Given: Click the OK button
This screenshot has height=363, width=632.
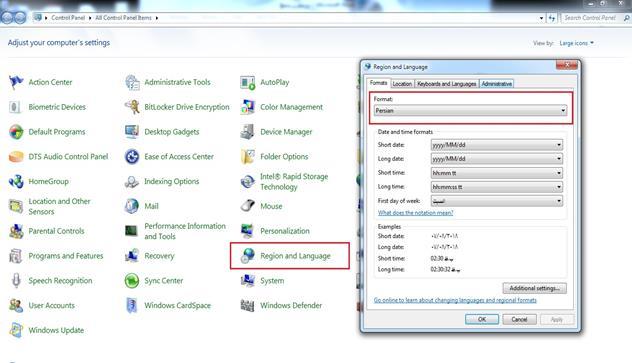Looking at the screenshot, I should click(x=482, y=319).
